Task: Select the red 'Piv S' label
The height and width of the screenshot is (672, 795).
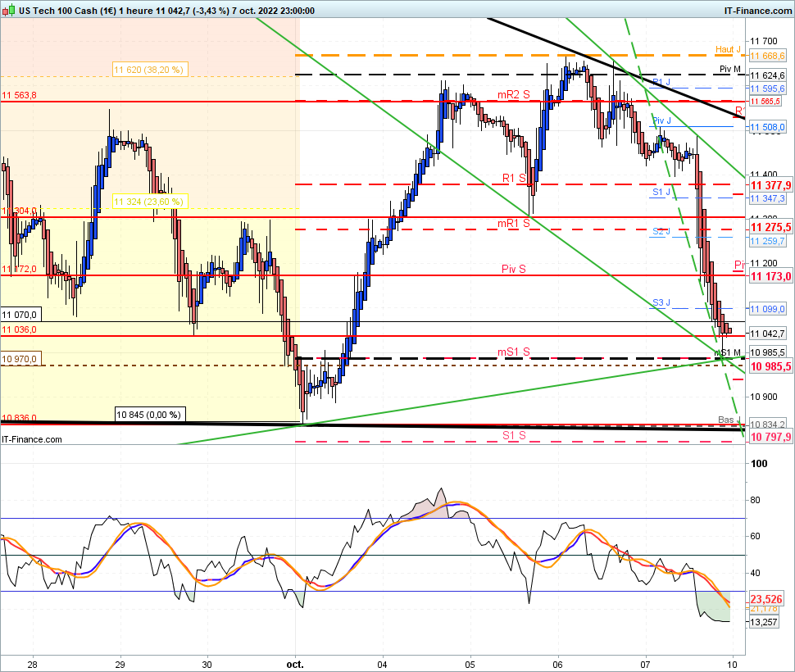Action: (x=514, y=269)
